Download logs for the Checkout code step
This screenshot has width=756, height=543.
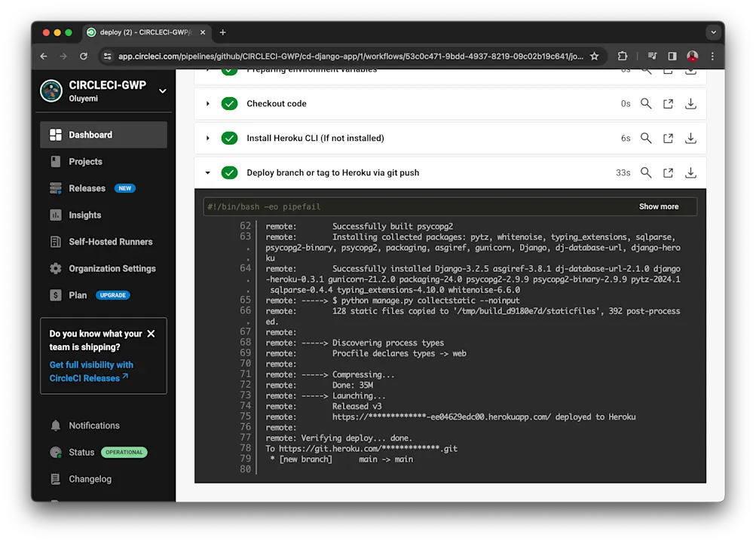pos(690,104)
